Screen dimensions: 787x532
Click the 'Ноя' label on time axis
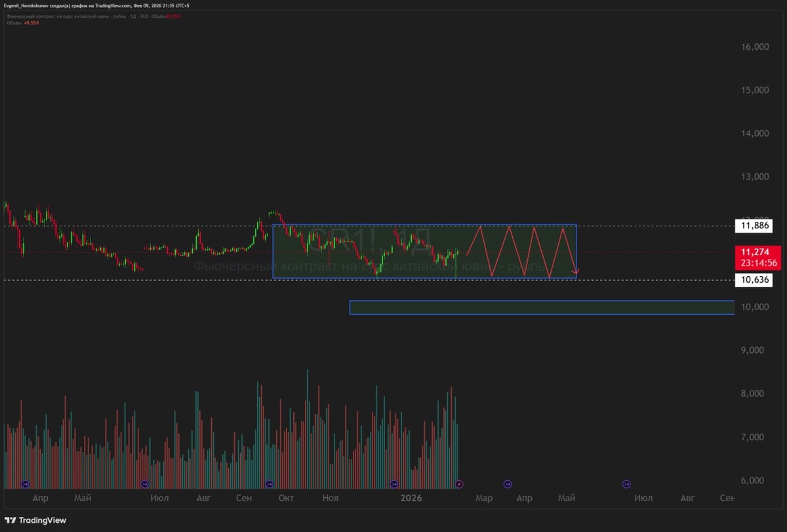click(x=330, y=499)
